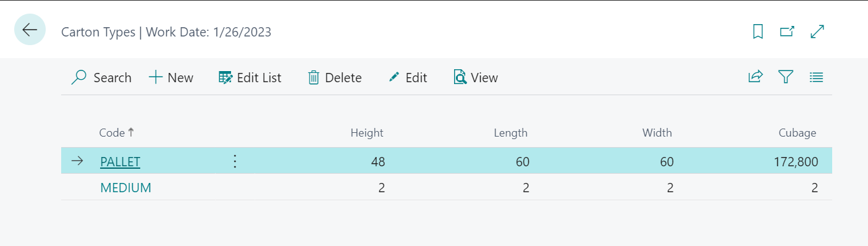
Task: Click the bookmark icon
Action: (758, 32)
